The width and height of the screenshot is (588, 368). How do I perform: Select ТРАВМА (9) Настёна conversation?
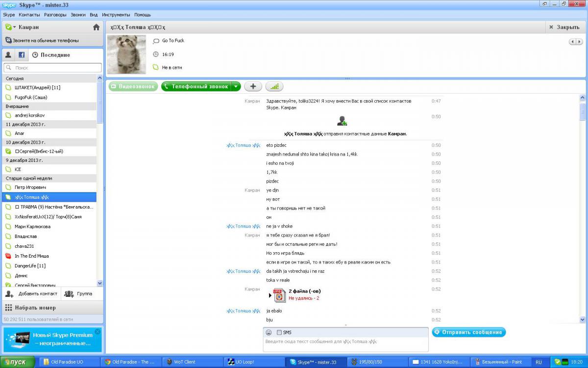50,207
